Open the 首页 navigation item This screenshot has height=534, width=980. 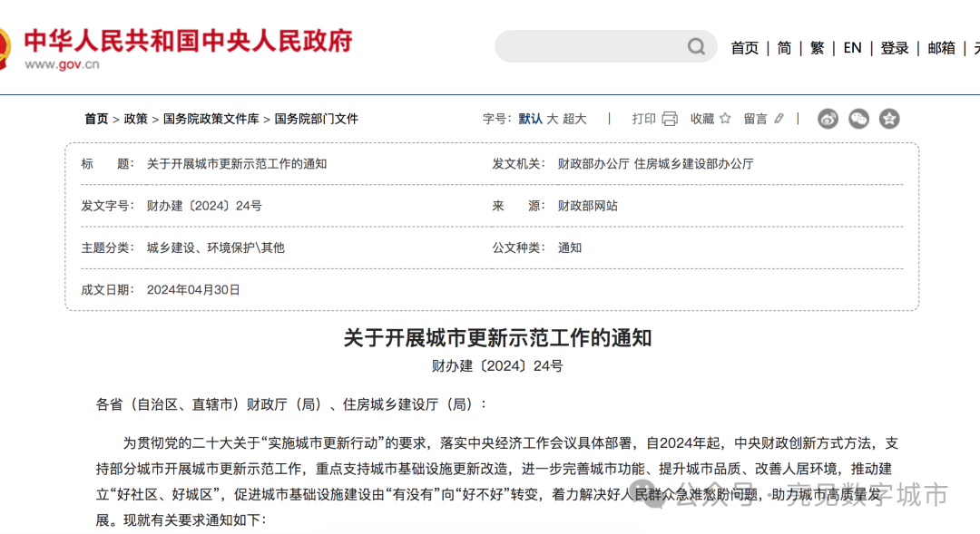tap(744, 47)
